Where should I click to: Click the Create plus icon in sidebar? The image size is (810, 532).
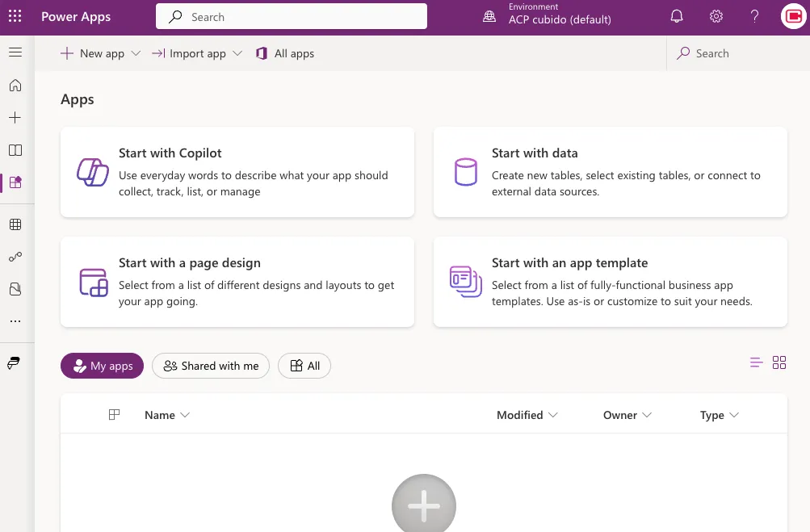click(x=15, y=117)
